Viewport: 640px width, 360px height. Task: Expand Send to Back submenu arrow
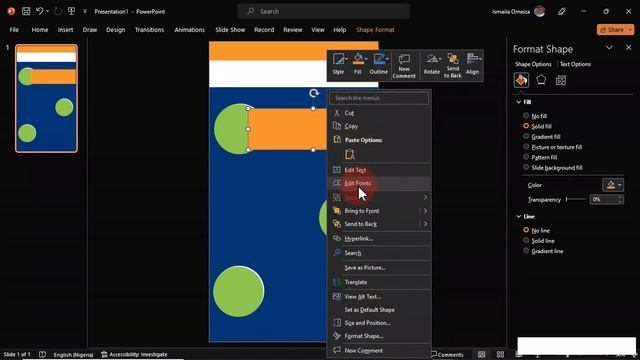click(425, 224)
